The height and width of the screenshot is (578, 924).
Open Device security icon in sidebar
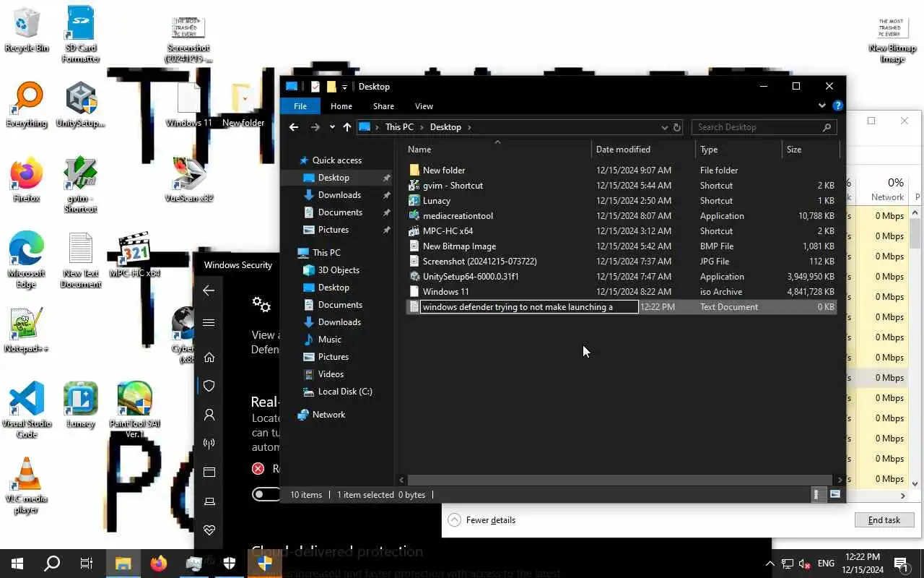coord(209,501)
